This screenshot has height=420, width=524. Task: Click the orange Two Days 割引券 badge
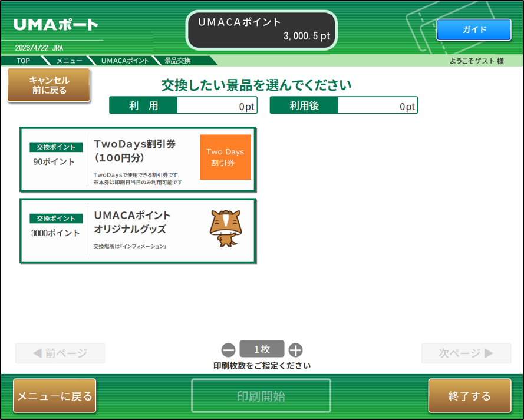[x=225, y=157]
